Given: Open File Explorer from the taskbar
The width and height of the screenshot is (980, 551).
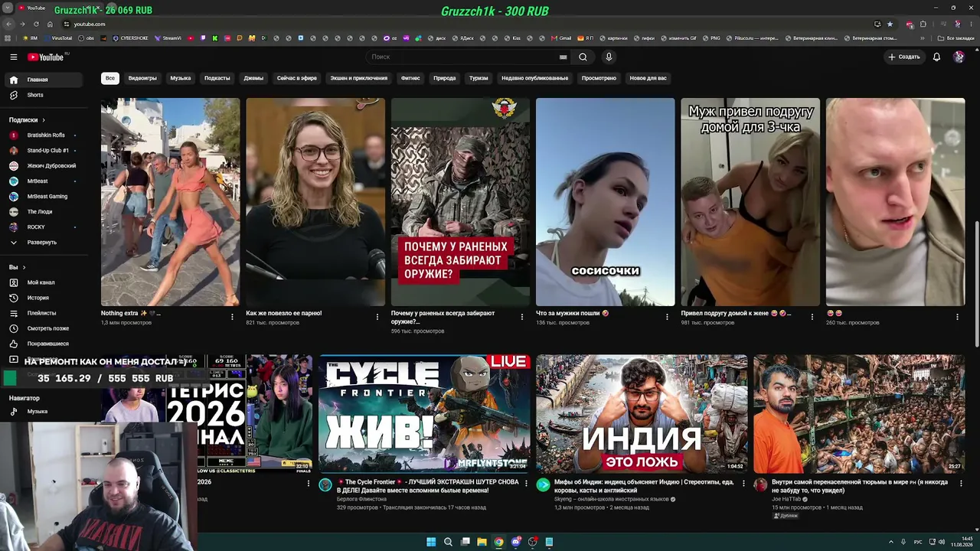Looking at the screenshot, I should click(482, 542).
